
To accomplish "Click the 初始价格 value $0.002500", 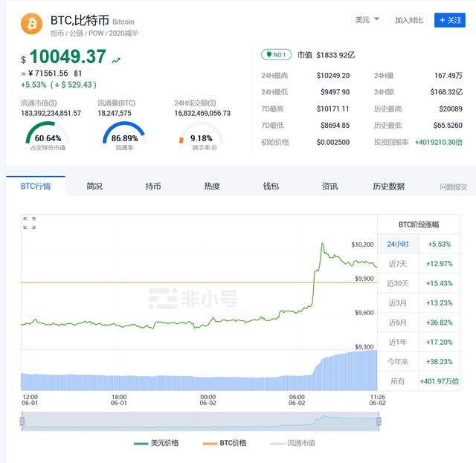I will coord(333,142).
